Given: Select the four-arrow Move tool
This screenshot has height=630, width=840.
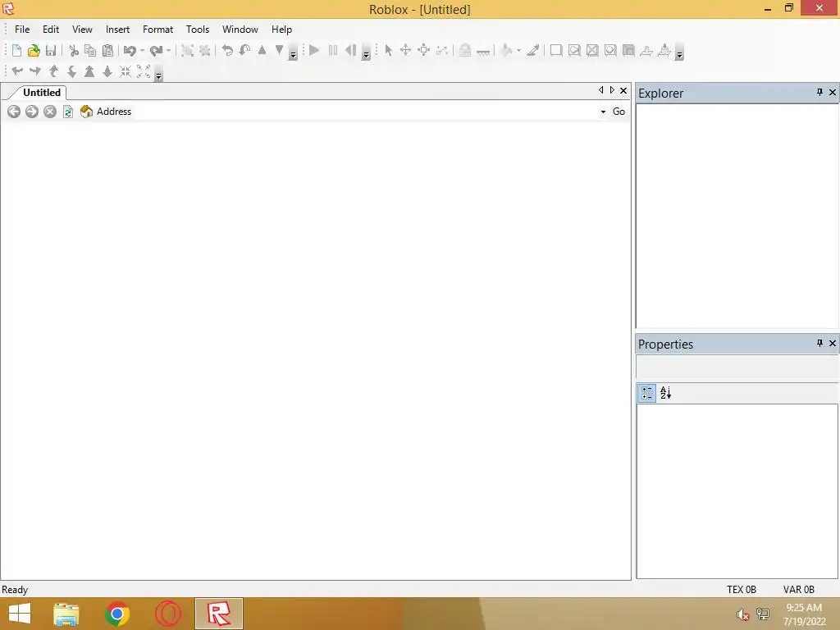Looking at the screenshot, I should 405,50.
